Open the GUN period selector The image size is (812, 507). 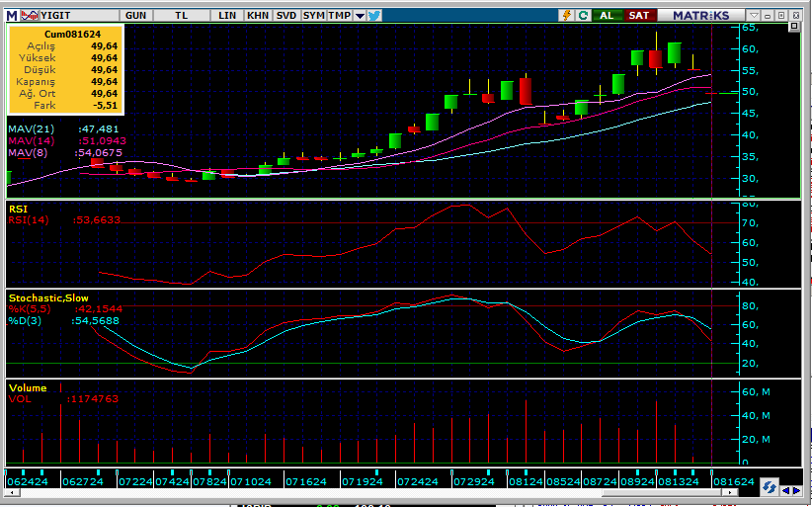(136, 16)
